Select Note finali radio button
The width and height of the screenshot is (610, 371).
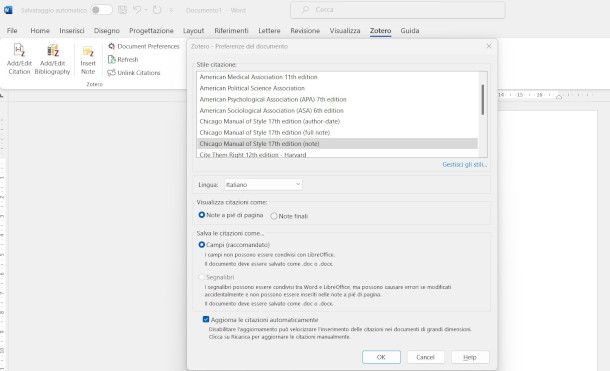pos(274,216)
